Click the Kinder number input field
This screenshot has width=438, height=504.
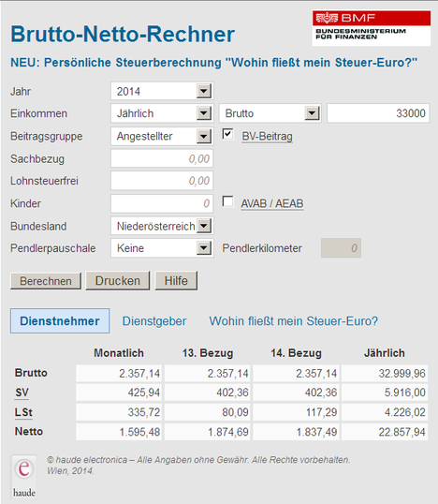click(x=162, y=203)
